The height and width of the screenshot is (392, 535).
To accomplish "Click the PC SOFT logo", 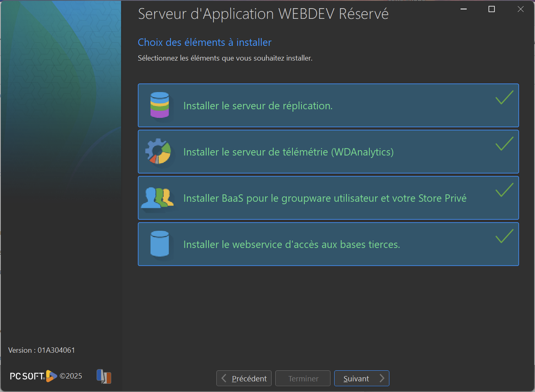I will tap(33, 376).
